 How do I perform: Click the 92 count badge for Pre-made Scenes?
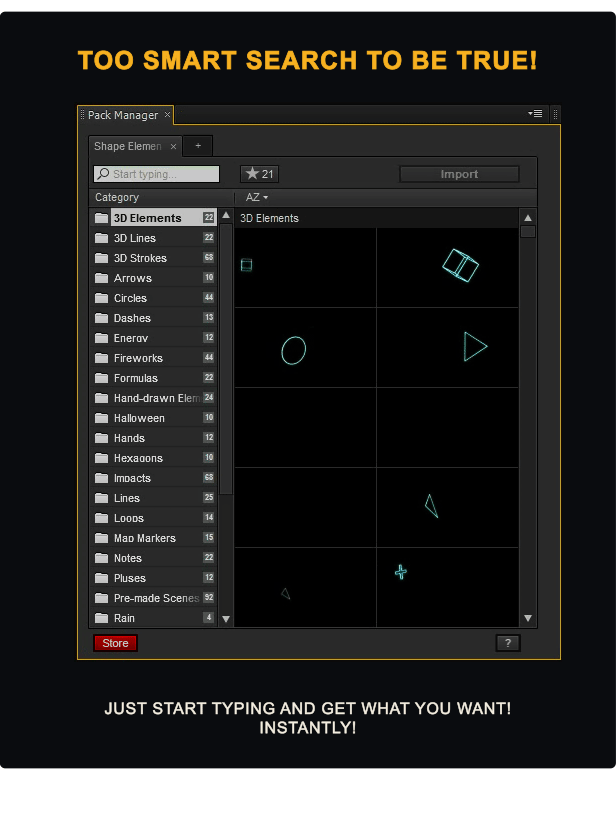click(209, 598)
